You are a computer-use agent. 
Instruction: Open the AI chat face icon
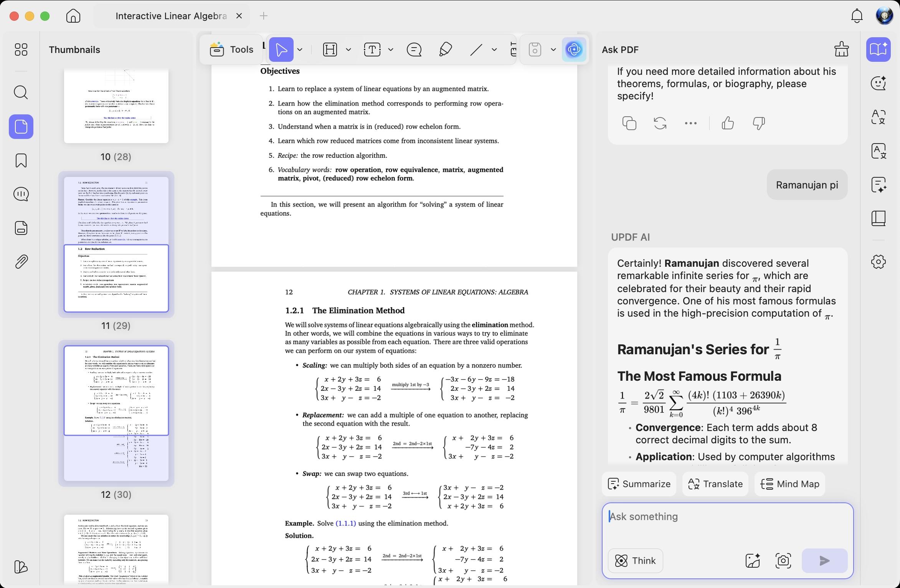pos(878,83)
